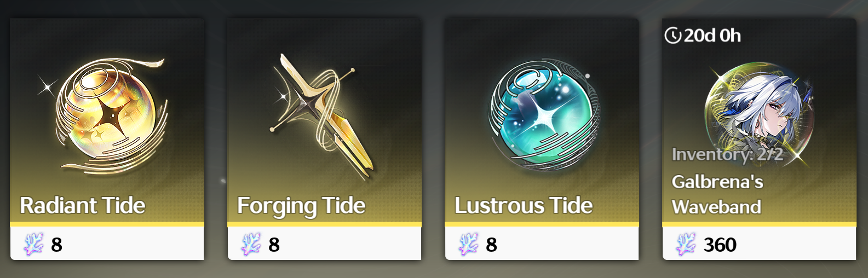Click the clock icon beside 20d 0h
The height and width of the screenshot is (278, 868).
point(672,36)
